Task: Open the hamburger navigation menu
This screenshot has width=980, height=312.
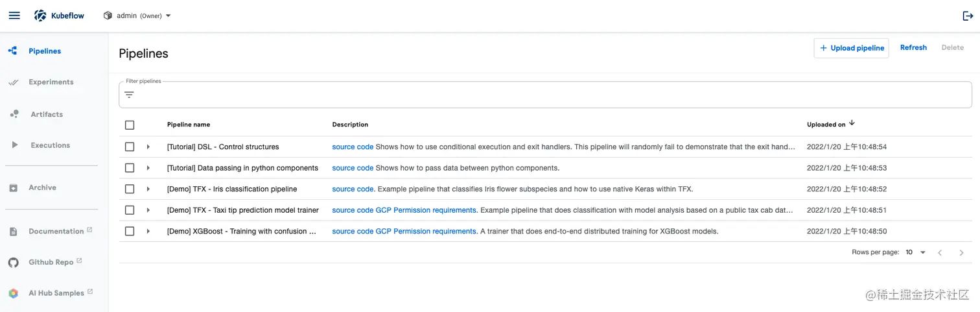Action: (14, 16)
